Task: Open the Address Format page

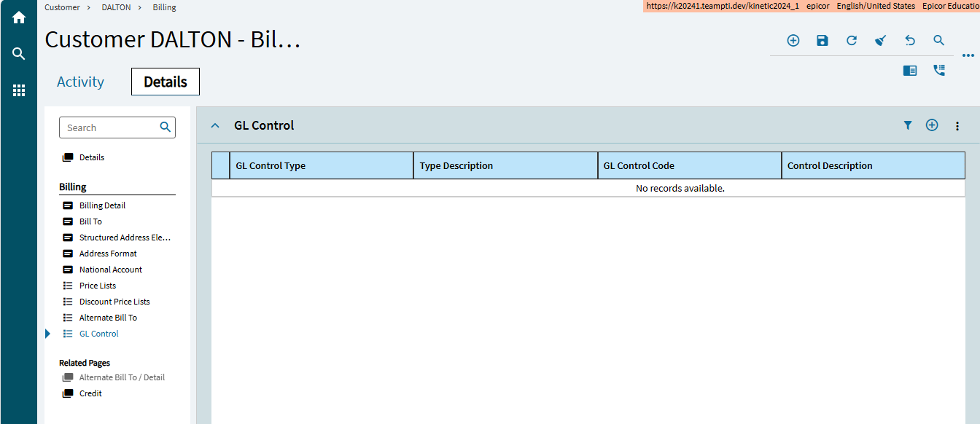Action: [108, 254]
